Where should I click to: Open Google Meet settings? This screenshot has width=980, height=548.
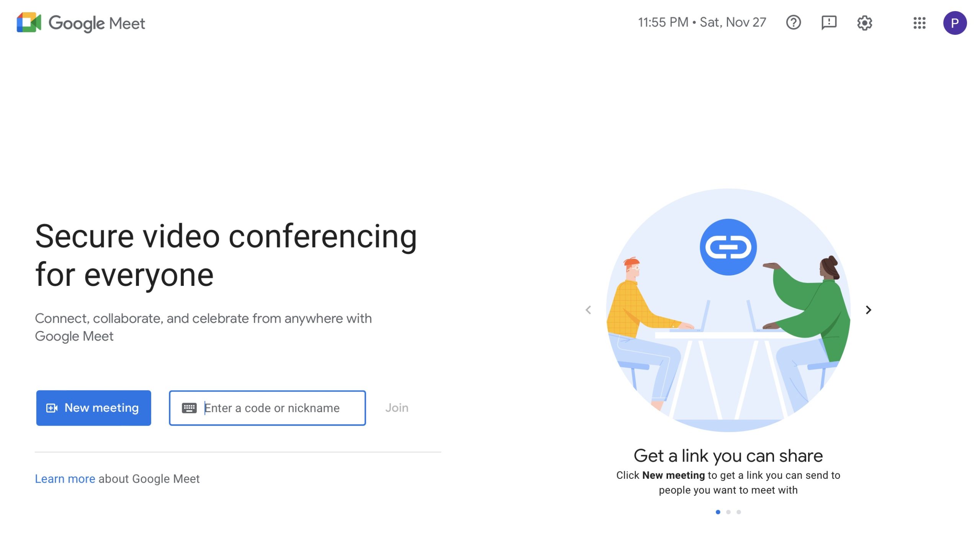pos(864,22)
